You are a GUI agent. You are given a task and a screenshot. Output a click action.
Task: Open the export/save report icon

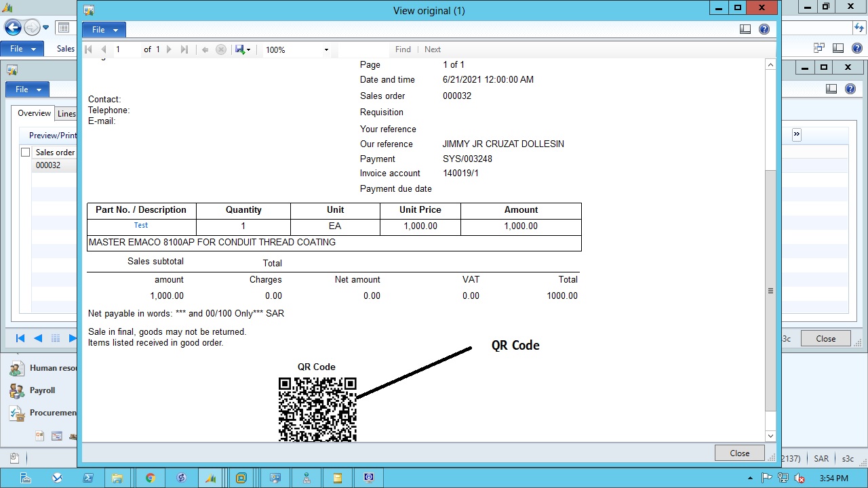240,49
